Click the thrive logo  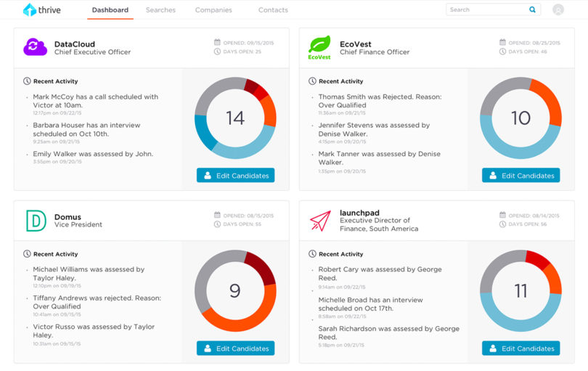pyautogui.click(x=41, y=9)
